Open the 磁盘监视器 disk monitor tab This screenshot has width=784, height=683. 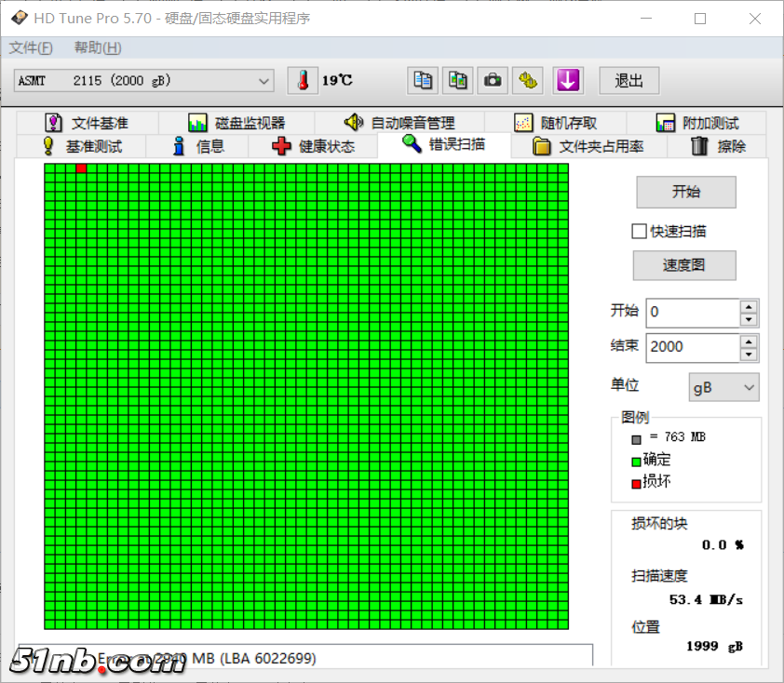point(237,123)
